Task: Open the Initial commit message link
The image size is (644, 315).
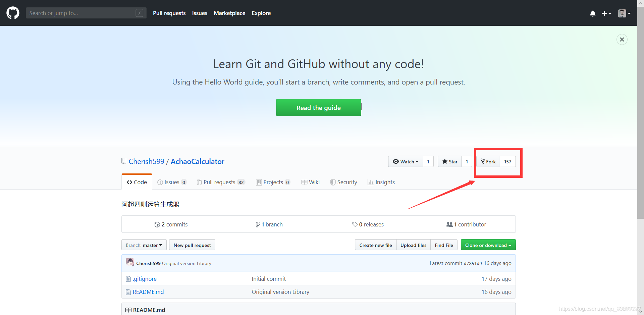Action: 269,278
